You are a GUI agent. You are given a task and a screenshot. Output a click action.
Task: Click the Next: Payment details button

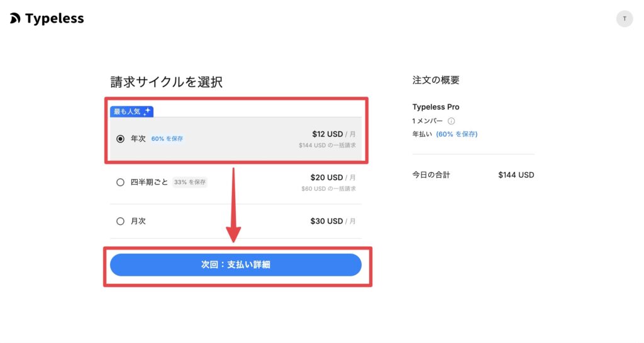pyautogui.click(x=235, y=265)
